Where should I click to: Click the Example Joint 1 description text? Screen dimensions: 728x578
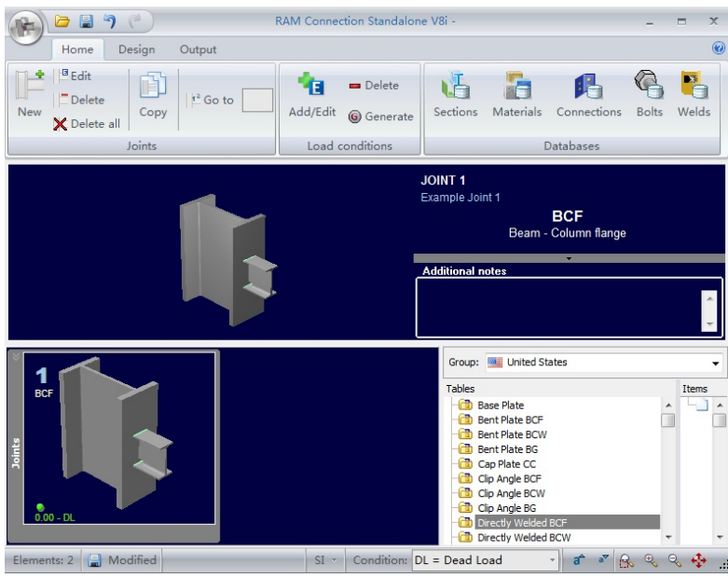click(460, 198)
